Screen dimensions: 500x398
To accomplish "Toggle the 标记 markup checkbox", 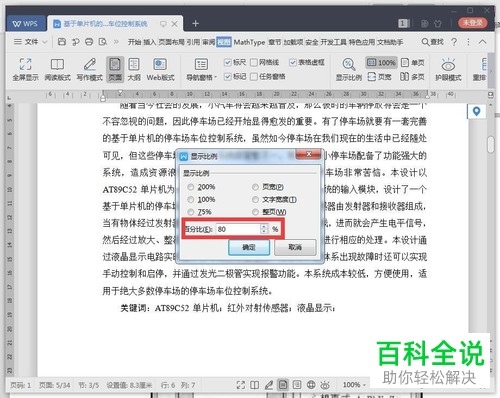I will [x=228, y=77].
